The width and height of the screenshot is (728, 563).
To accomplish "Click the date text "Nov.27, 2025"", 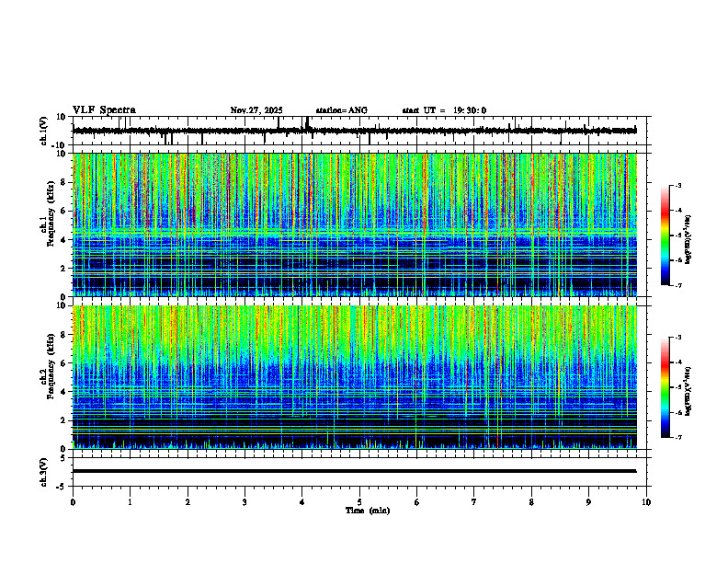I will tap(256, 110).
